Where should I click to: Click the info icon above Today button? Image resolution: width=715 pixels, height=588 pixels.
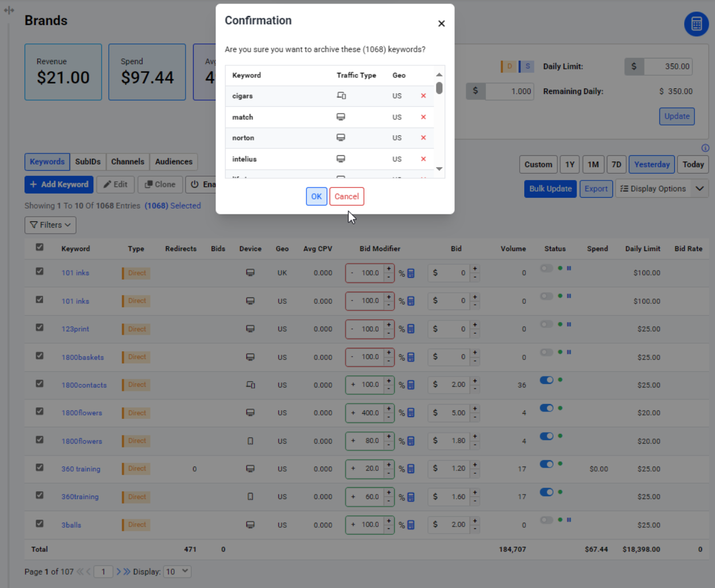[x=705, y=148]
